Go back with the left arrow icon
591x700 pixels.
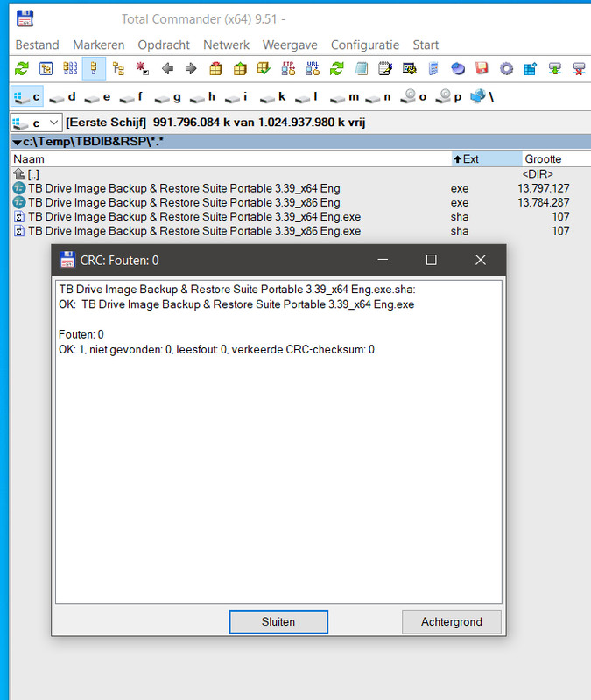click(x=167, y=69)
